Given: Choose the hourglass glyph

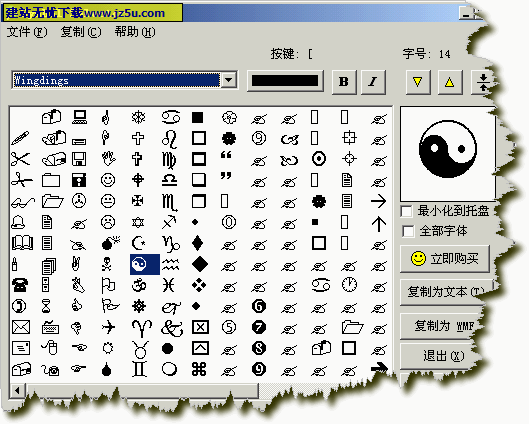Looking at the screenshot, I should 46,306.
